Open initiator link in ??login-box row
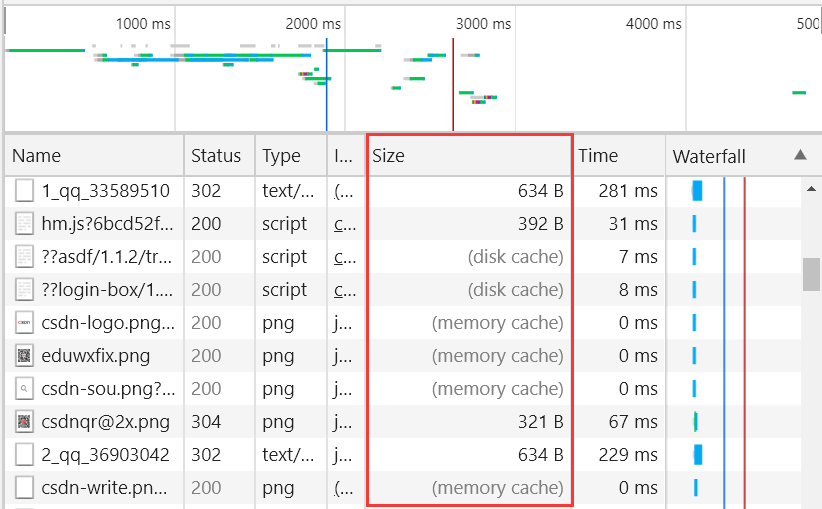Image resolution: width=822 pixels, height=509 pixels. [x=345, y=290]
